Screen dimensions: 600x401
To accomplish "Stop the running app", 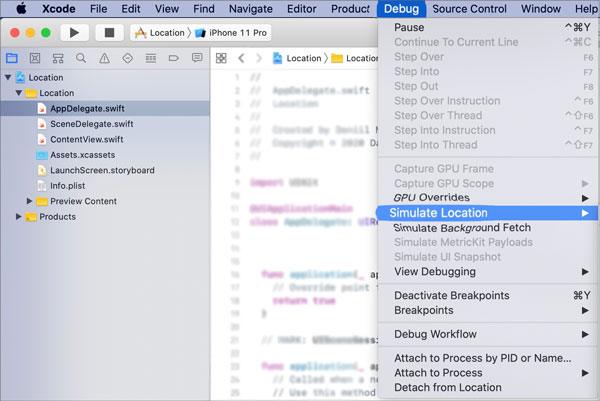I will 109,33.
